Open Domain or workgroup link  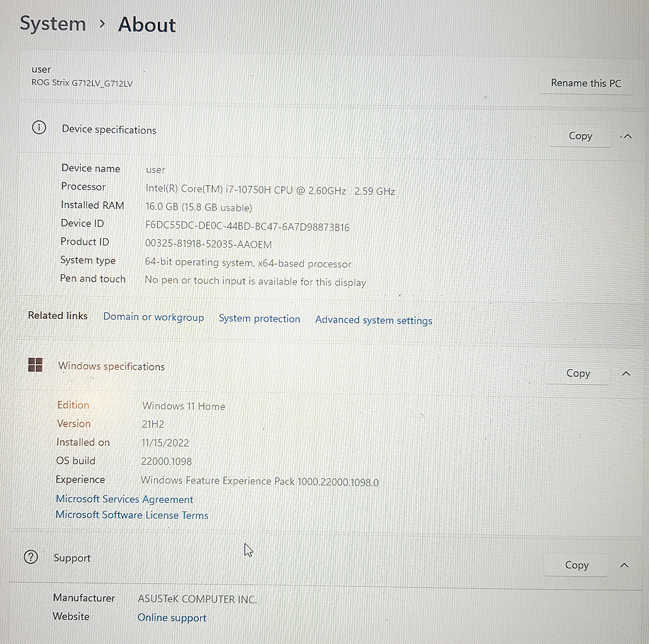pos(154,317)
